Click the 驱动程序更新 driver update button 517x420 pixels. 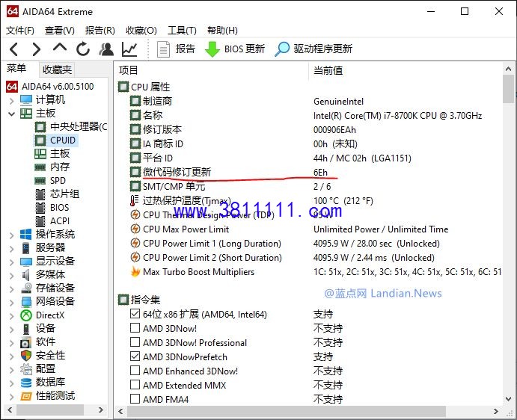point(313,49)
